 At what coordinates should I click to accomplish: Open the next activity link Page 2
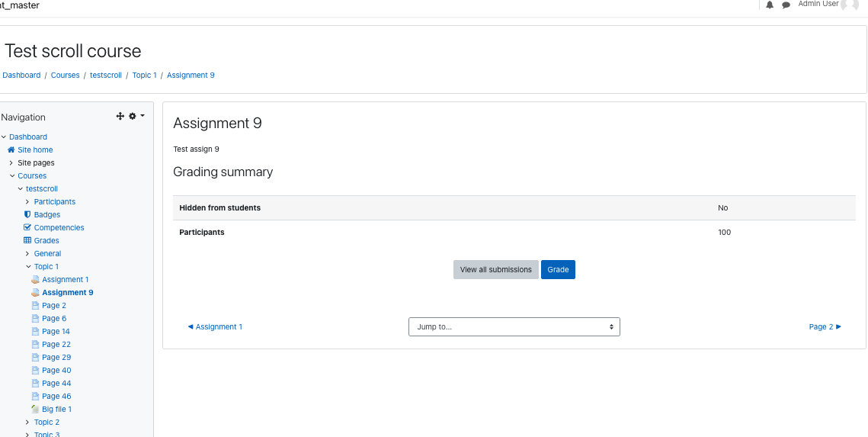click(825, 326)
